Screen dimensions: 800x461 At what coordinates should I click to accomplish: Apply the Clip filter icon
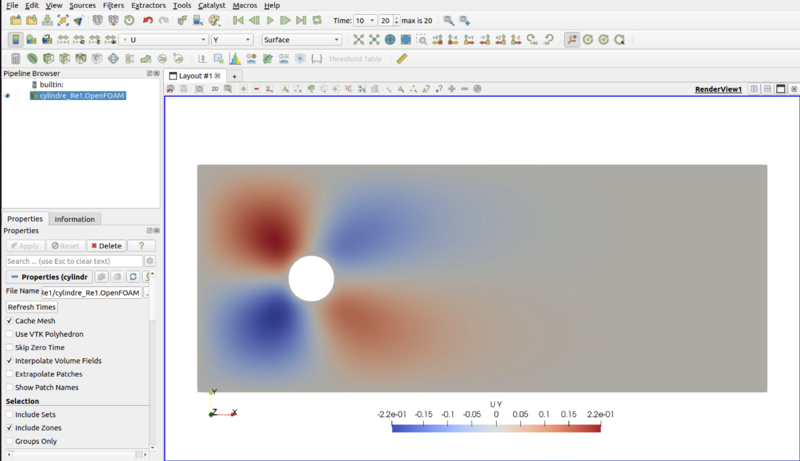click(48, 59)
